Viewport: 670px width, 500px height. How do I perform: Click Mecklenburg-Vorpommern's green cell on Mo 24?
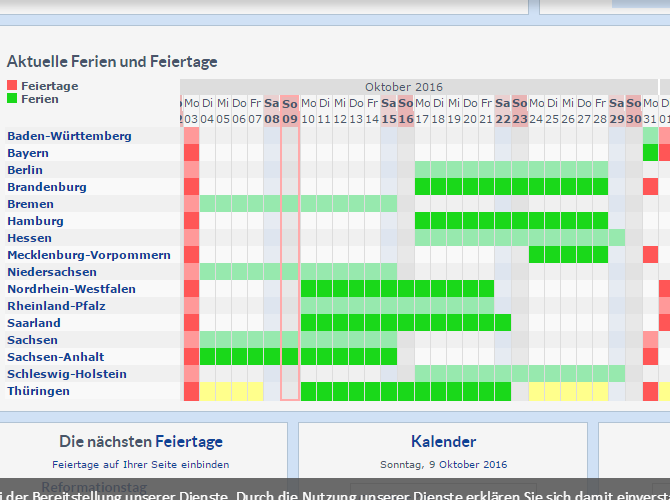tap(537, 255)
